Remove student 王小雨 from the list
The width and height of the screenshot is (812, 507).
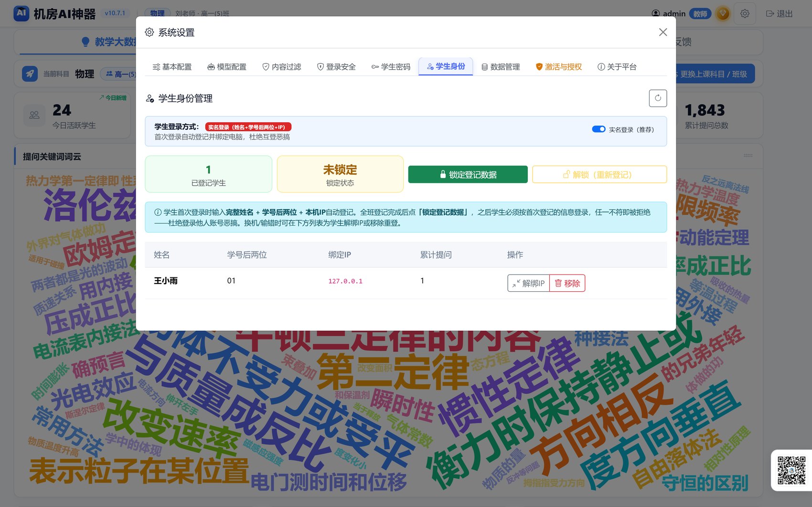coord(567,283)
